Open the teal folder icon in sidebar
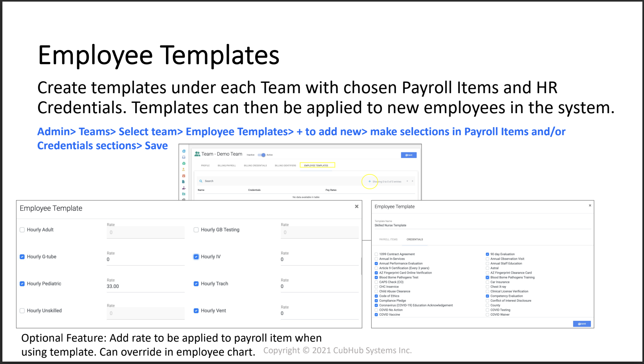The width and height of the screenshot is (644, 364). (184, 194)
